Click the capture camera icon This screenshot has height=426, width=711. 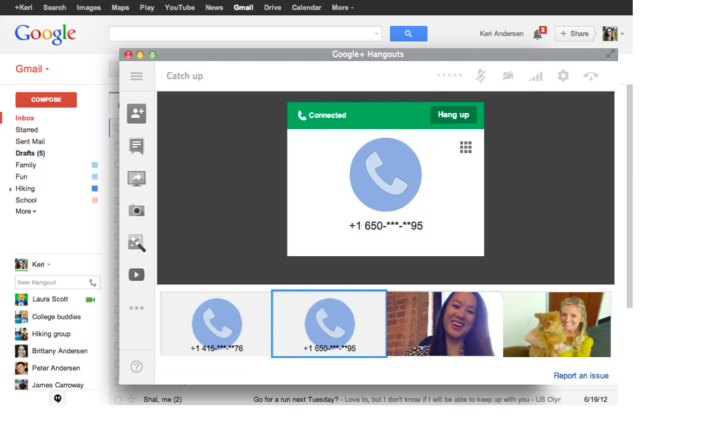(136, 211)
